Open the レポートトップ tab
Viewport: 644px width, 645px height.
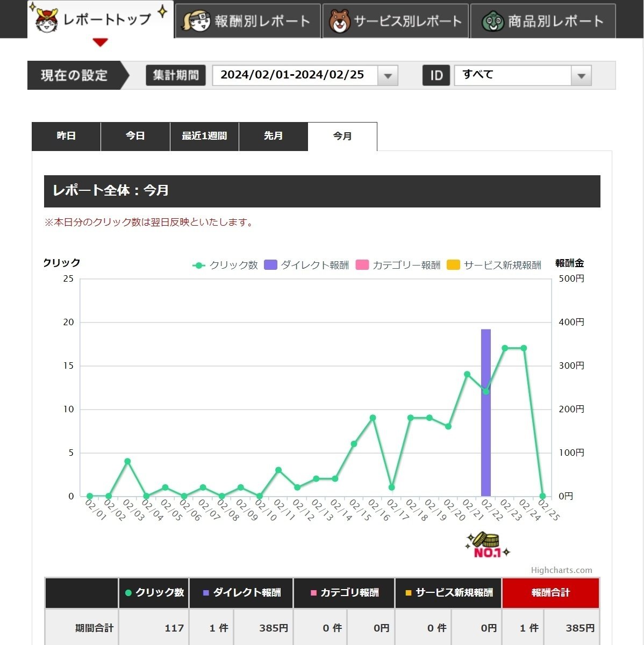click(101, 20)
